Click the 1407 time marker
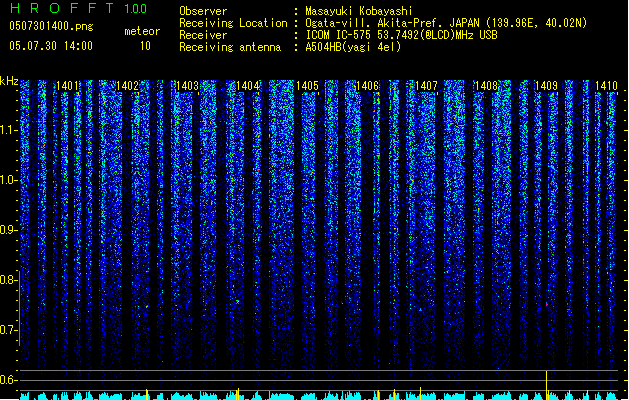Screen dimensions: 629x400 pyautogui.click(x=426, y=86)
